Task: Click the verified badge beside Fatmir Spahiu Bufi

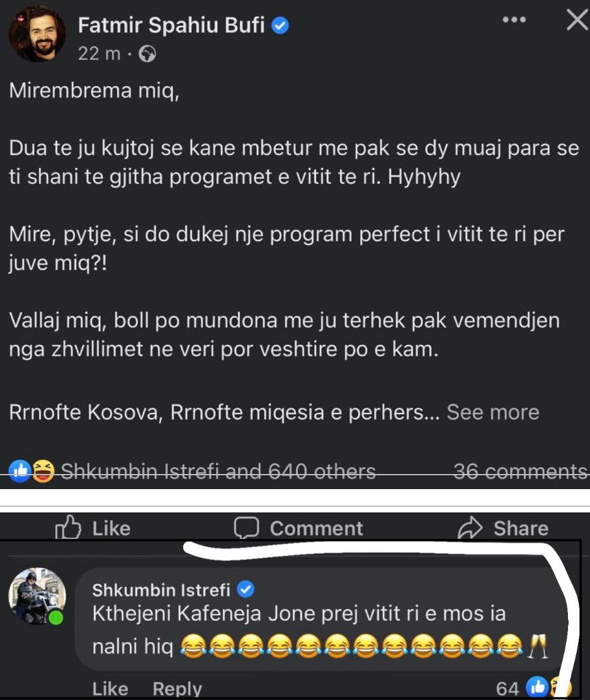Action: pos(280,26)
